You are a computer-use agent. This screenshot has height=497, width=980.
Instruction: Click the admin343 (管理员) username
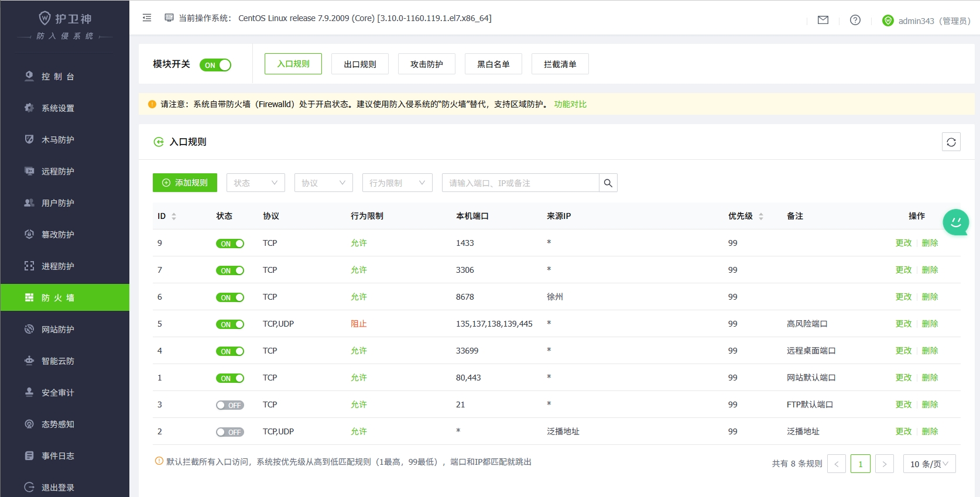pyautogui.click(x=934, y=21)
